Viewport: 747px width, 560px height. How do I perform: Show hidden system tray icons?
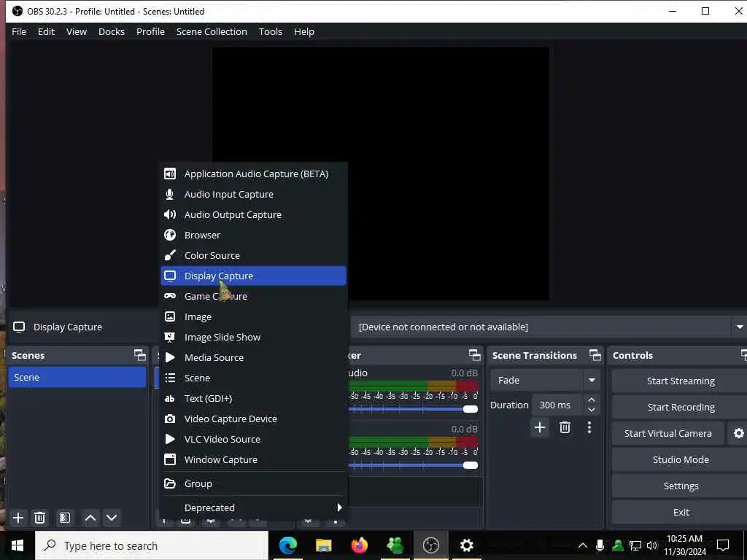[x=583, y=545]
